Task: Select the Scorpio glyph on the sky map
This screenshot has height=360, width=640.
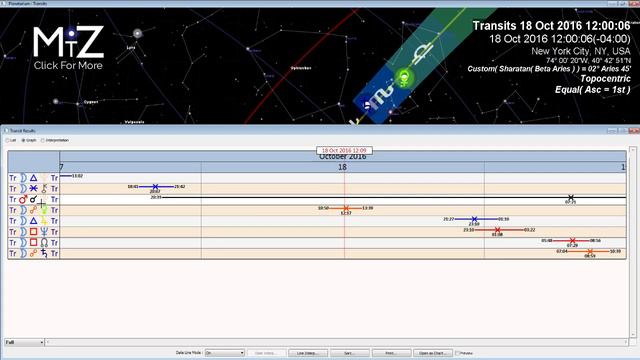Action: pos(380,97)
